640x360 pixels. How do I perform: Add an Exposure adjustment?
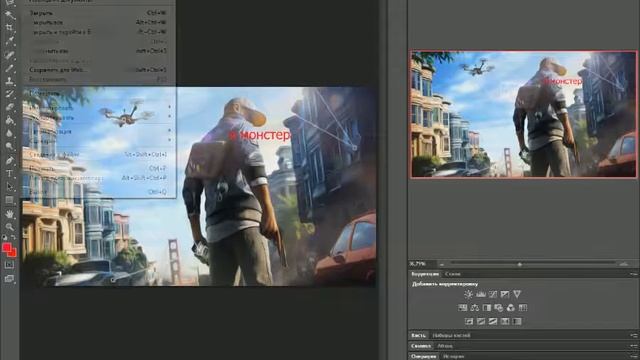(x=505, y=294)
